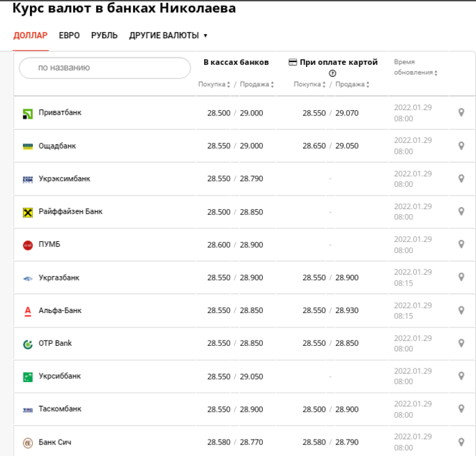
Task: Click the OTP Bank green logo
Action: pyautogui.click(x=28, y=344)
